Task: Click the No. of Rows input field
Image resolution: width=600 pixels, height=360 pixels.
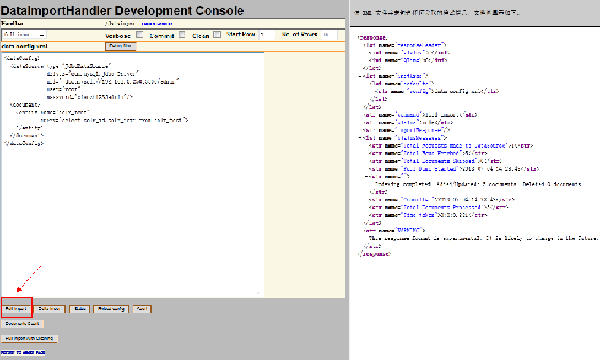Action: [x=329, y=34]
